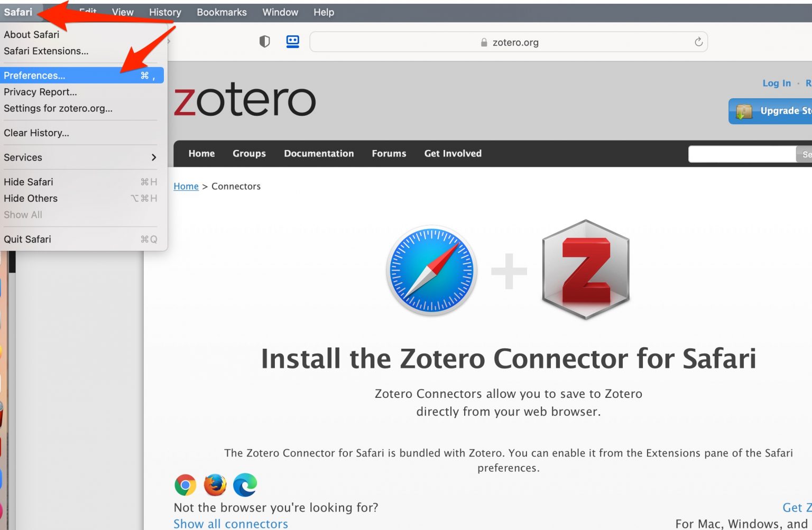Image resolution: width=812 pixels, height=530 pixels.
Task: Open the Help menu
Action: 324,12
